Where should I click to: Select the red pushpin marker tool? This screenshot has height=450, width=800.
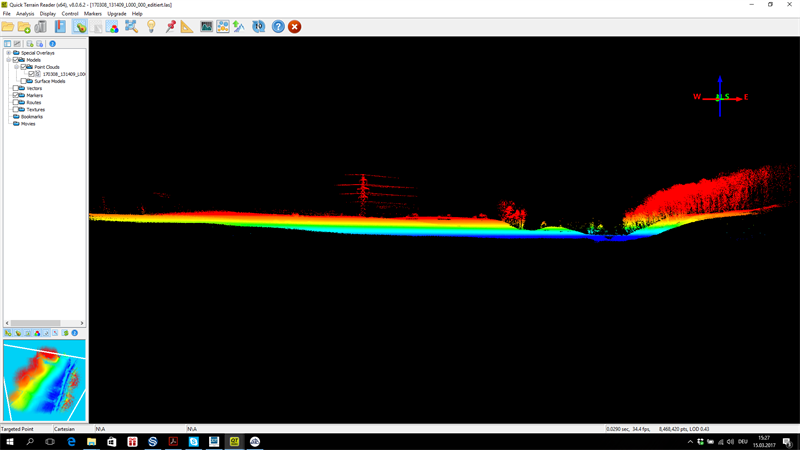coord(170,27)
